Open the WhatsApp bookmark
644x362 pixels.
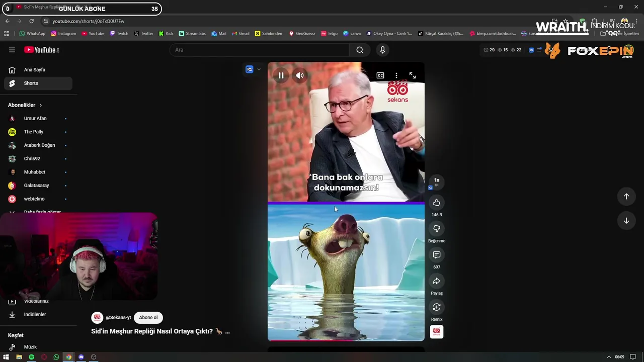32,34
